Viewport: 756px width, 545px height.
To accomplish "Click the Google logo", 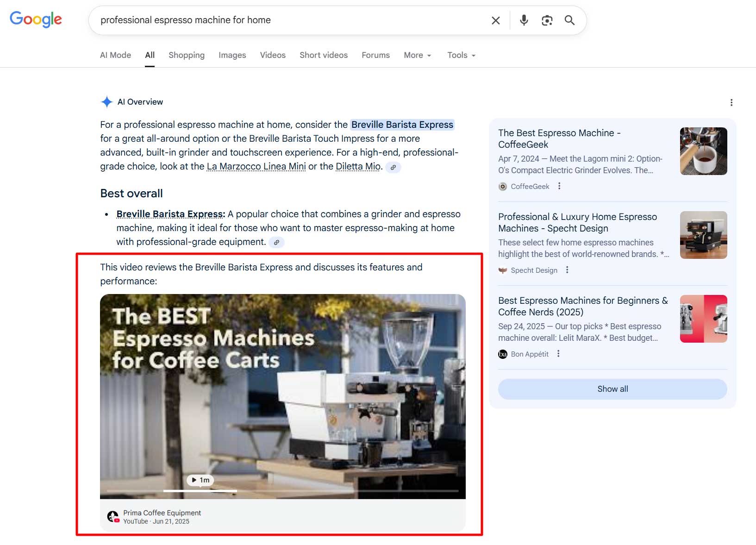I will (36, 19).
